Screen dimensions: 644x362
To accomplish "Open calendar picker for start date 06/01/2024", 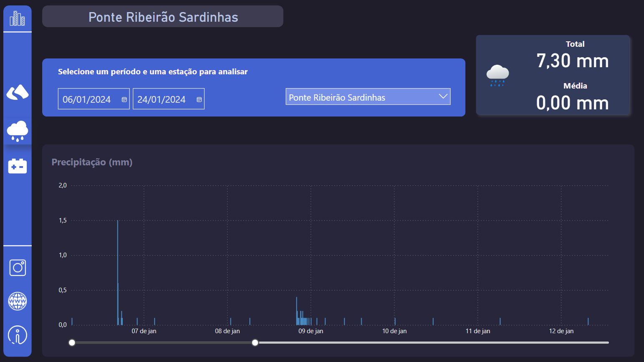I will point(124,99).
